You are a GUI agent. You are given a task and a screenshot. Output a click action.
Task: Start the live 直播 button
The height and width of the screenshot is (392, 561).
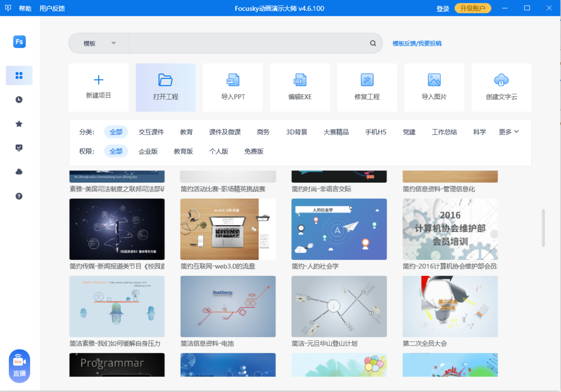[x=19, y=366]
